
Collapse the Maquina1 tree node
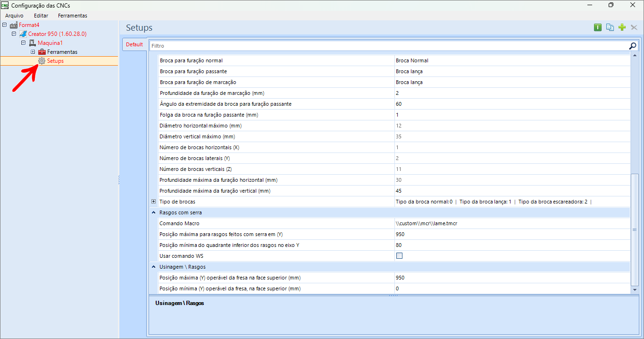click(23, 43)
